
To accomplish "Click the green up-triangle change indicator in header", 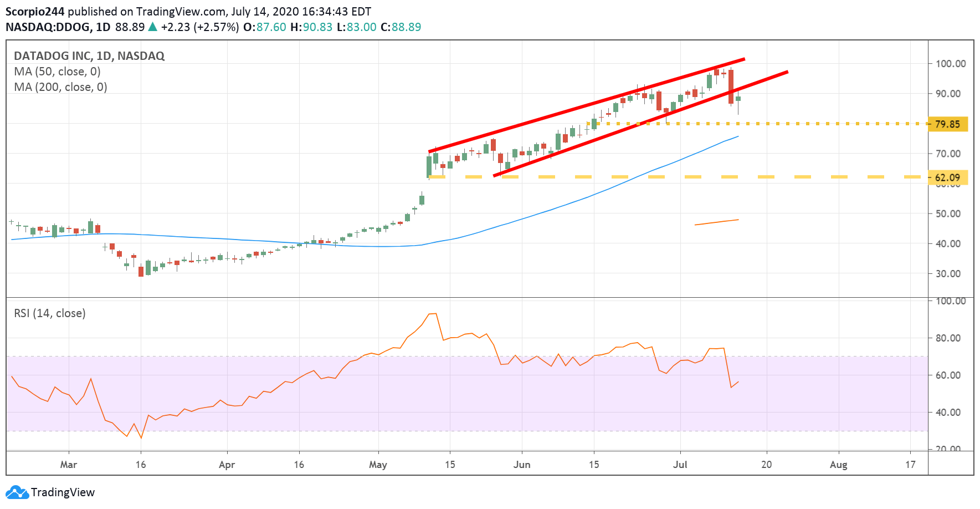I will click(152, 27).
